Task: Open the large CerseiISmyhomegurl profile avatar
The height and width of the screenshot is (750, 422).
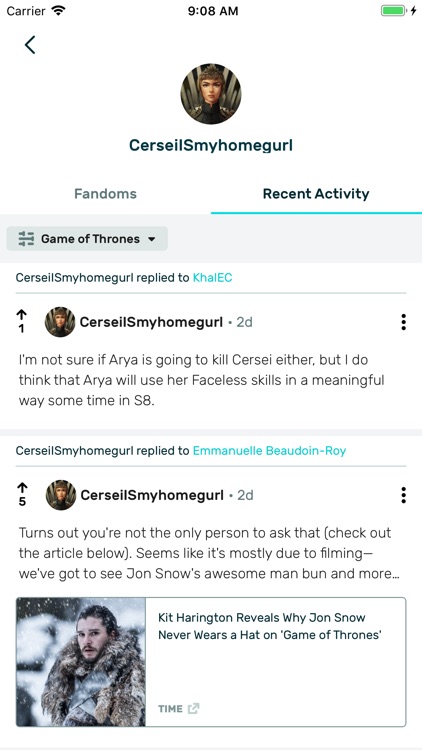Action: 211,94
